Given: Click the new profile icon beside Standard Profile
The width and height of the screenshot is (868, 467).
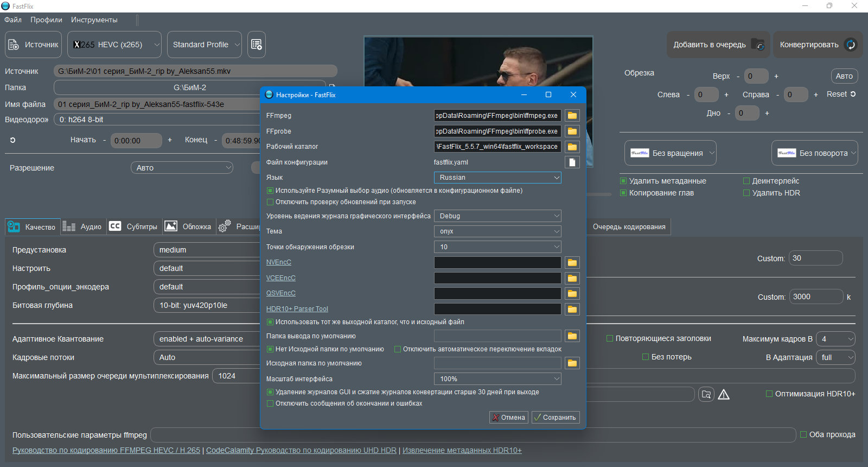Looking at the screenshot, I should [x=257, y=45].
